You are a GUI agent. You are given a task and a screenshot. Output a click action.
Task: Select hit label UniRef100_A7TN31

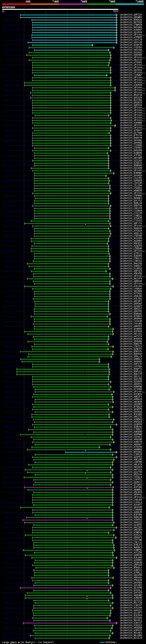131,294
